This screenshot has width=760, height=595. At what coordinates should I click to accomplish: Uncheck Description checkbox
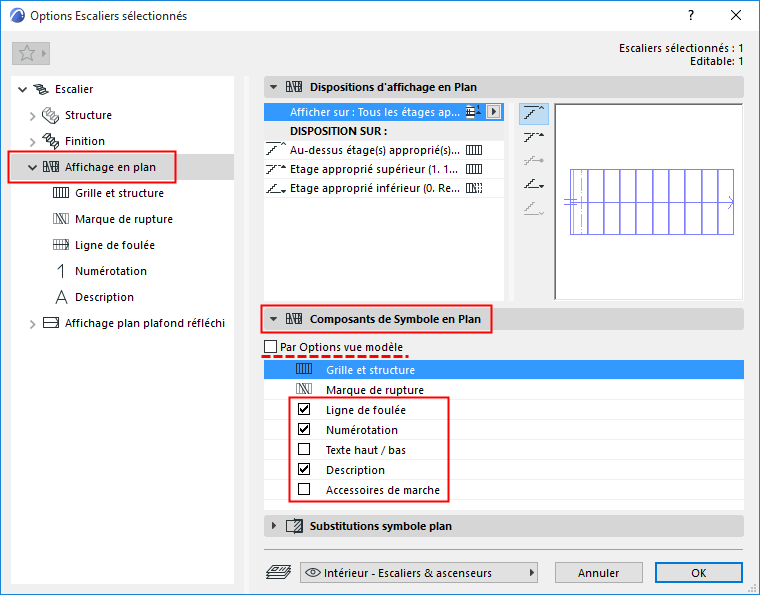(x=304, y=470)
